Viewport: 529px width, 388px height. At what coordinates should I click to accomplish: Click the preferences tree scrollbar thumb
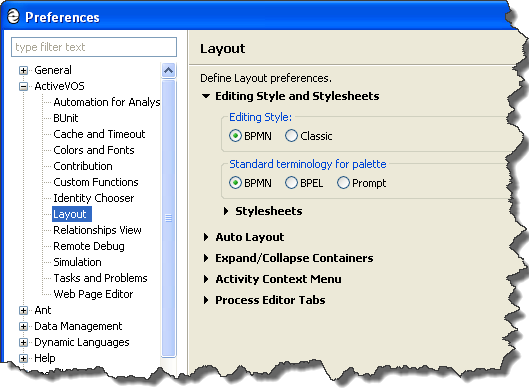pos(168,218)
